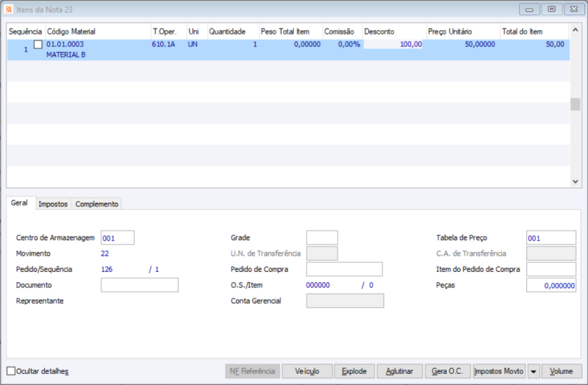
Task: Click the Comissão column header
Action: tap(343, 32)
